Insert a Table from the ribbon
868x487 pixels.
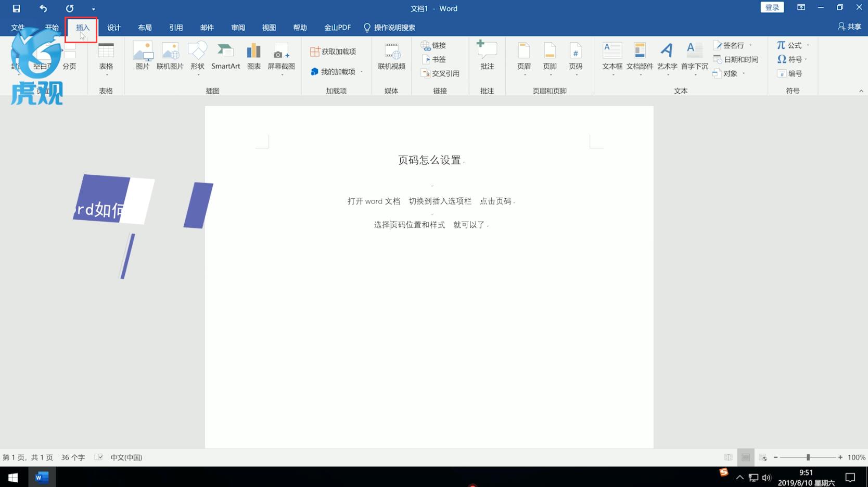coord(106,58)
